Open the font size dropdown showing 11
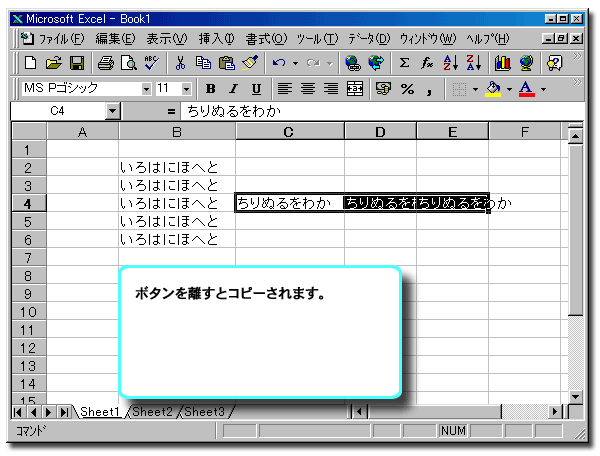This screenshot has height=456, width=600. click(186, 89)
